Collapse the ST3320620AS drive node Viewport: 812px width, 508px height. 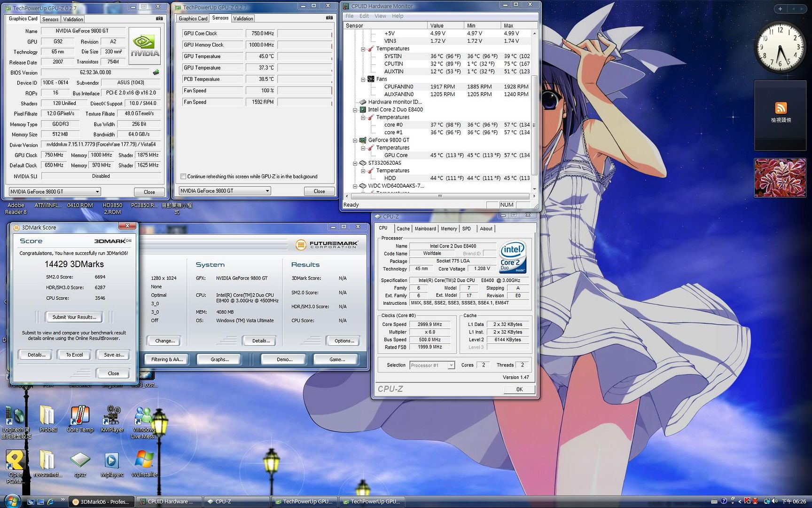355,163
